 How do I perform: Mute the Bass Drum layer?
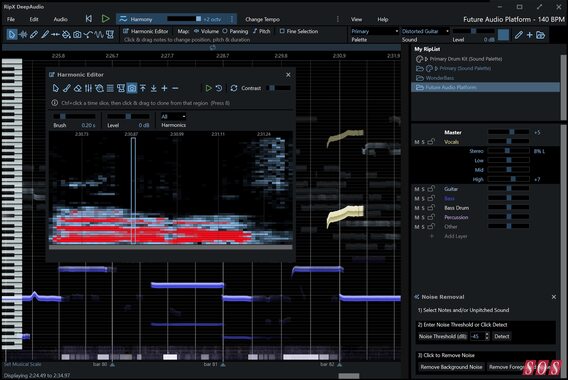coord(417,208)
